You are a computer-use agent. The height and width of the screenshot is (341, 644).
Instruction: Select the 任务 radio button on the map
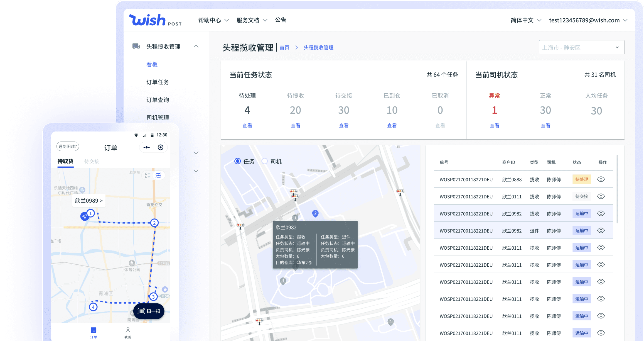point(237,161)
